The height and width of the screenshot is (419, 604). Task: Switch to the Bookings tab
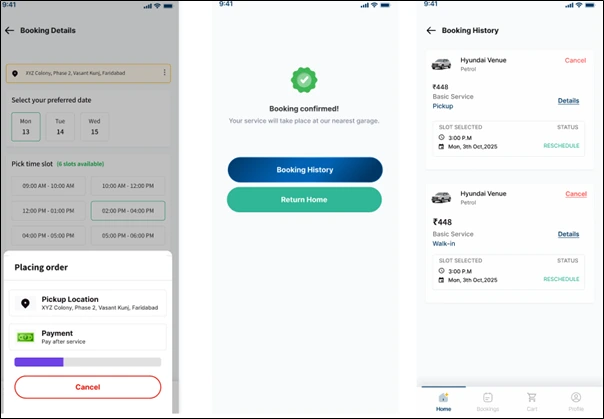tap(488, 402)
